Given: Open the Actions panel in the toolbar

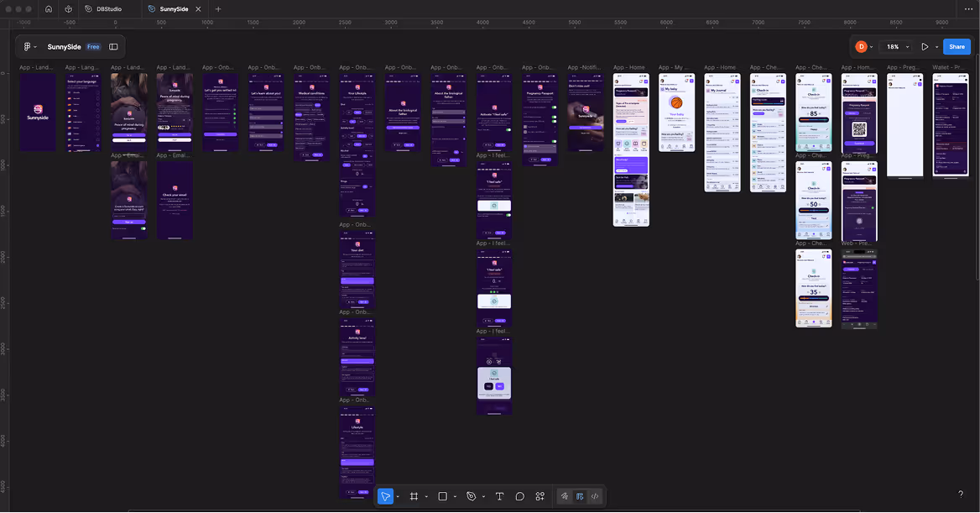Looking at the screenshot, I should [540, 496].
